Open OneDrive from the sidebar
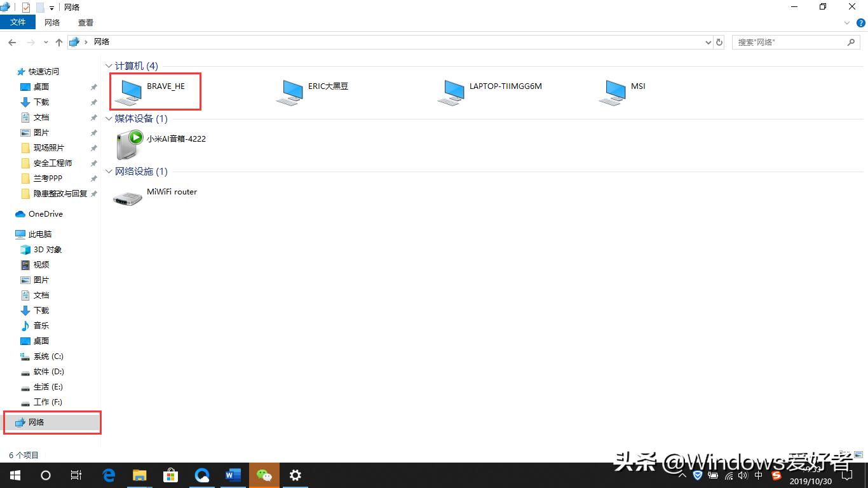Screen dimensions: 868x488 click(x=44, y=213)
